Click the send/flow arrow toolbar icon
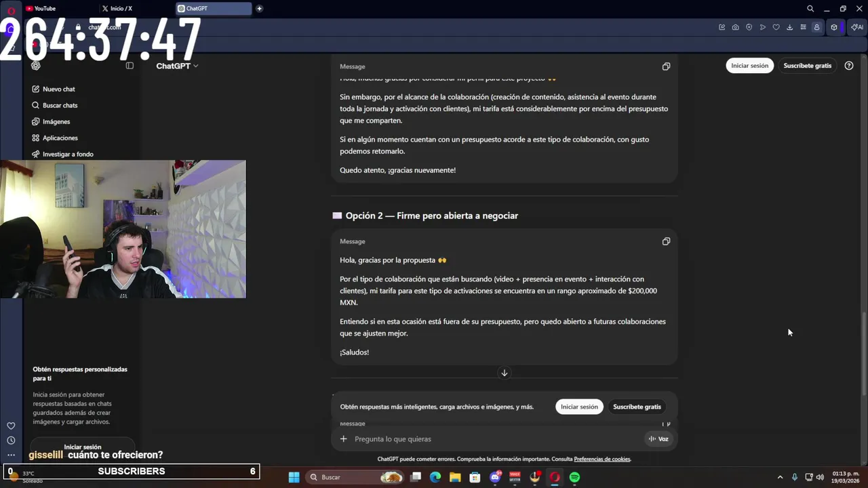The image size is (868, 488). pos(763,27)
